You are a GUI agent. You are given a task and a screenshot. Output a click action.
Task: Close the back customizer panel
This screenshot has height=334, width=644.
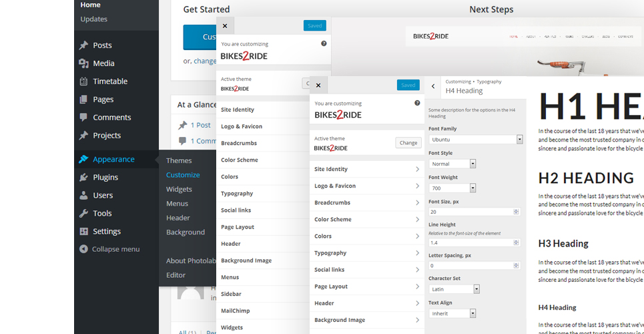point(225,26)
